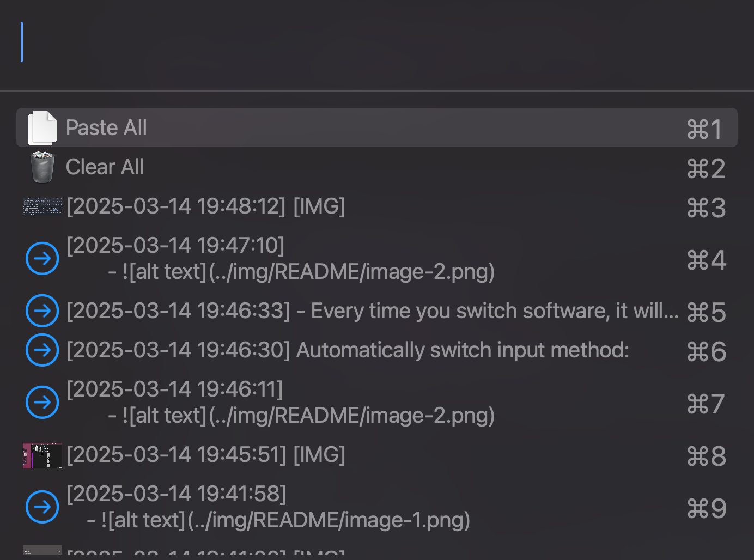Click the trash can icon beside Clear All
The width and height of the screenshot is (754, 560).
point(42,167)
